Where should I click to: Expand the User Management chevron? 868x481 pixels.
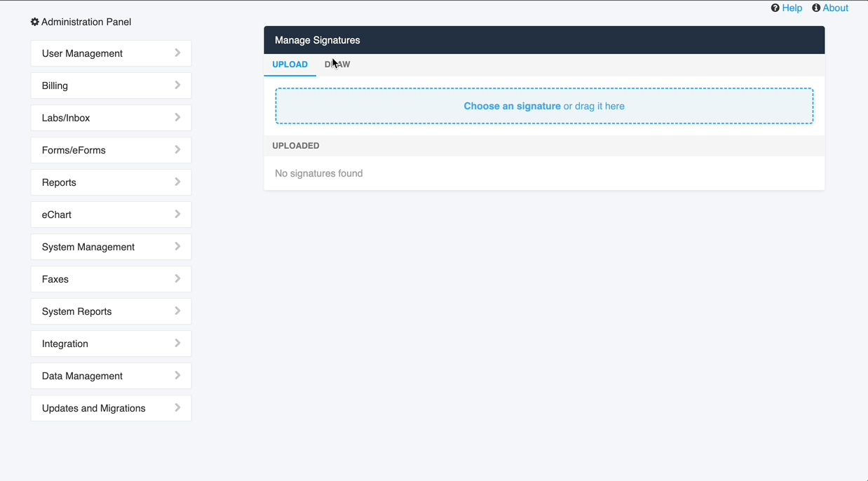pyautogui.click(x=177, y=53)
